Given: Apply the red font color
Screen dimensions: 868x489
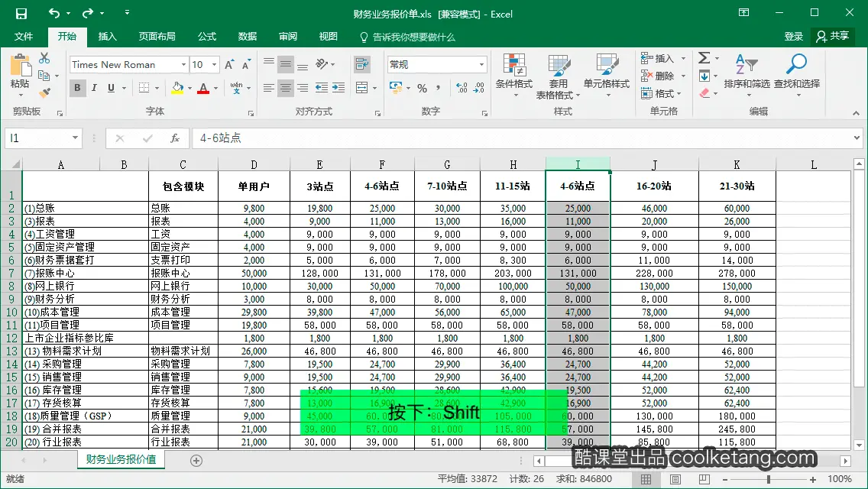Looking at the screenshot, I should click(203, 88).
